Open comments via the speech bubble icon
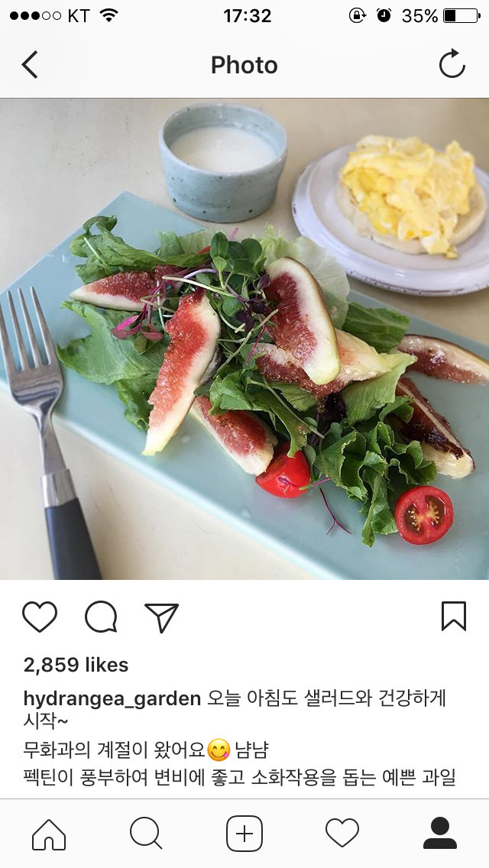Image resolution: width=489 pixels, height=868 pixels. pos(101,617)
